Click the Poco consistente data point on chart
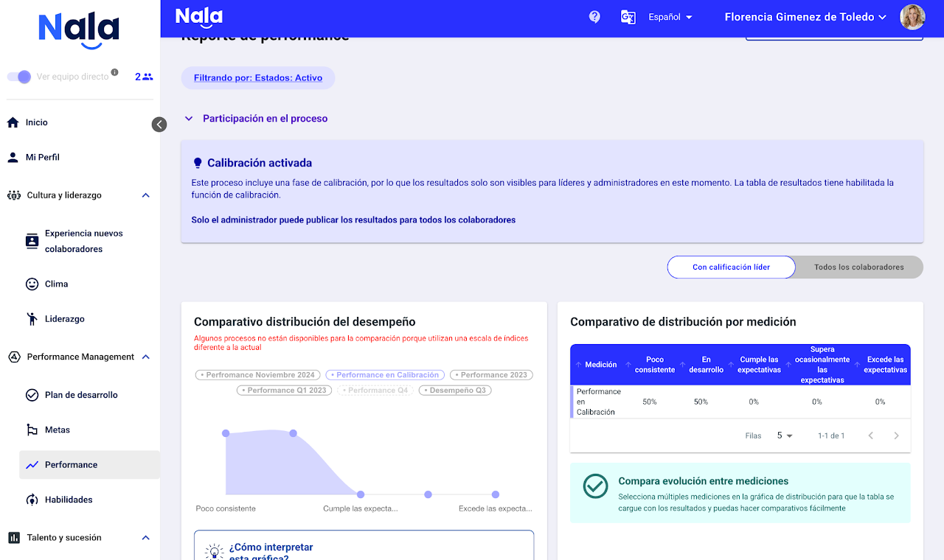Screen dimensions: 944x560 click(226, 433)
